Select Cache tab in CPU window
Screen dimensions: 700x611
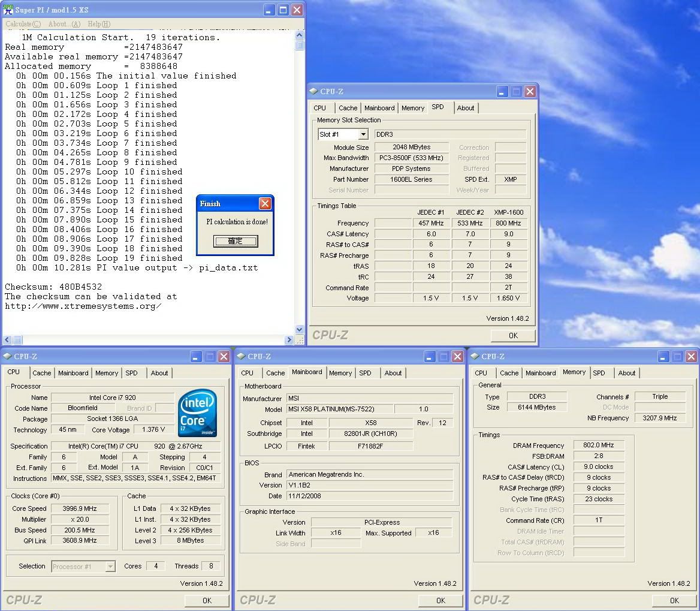pyautogui.click(x=42, y=373)
